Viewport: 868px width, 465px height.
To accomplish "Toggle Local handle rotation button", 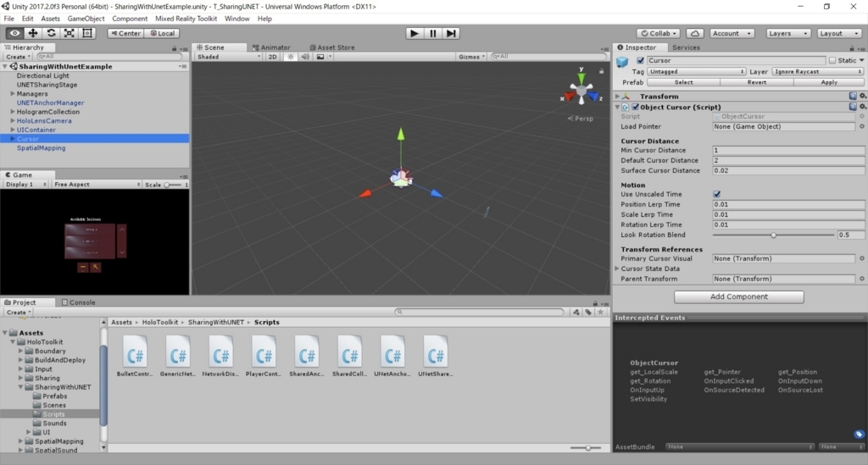I will pos(162,33).
